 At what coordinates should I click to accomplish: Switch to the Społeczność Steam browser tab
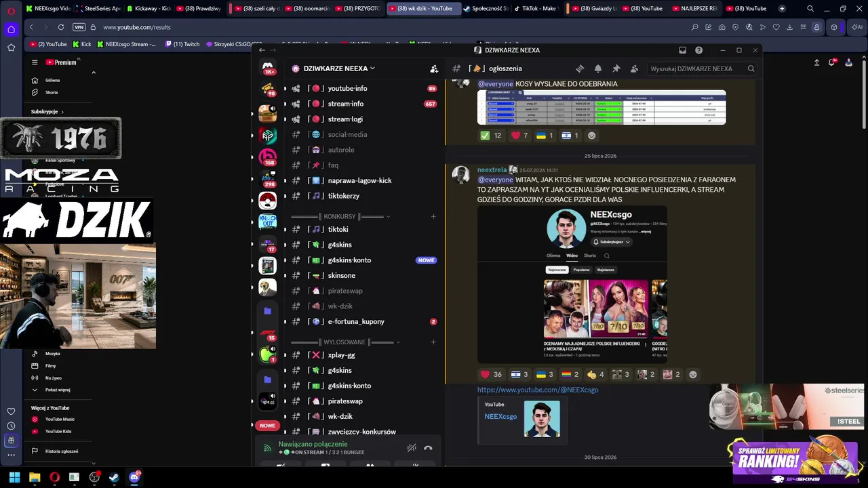tap(486, 9)
